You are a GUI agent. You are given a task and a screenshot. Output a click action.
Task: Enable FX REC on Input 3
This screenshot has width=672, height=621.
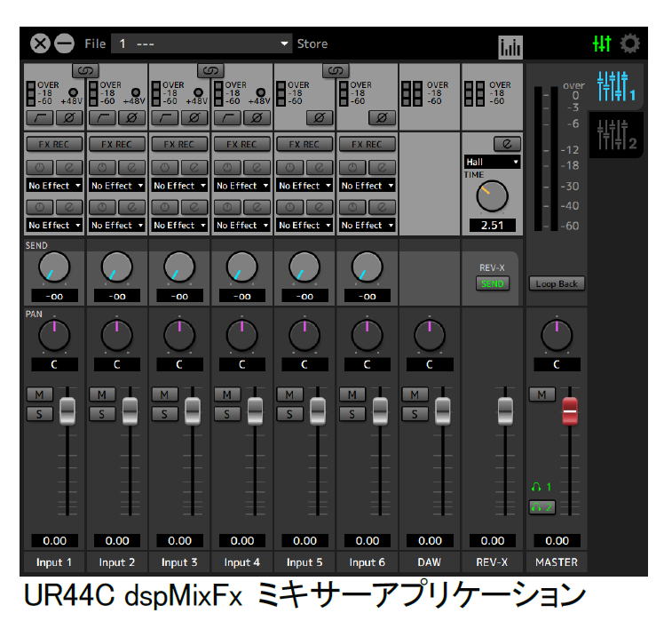click(x=179, y=144)
